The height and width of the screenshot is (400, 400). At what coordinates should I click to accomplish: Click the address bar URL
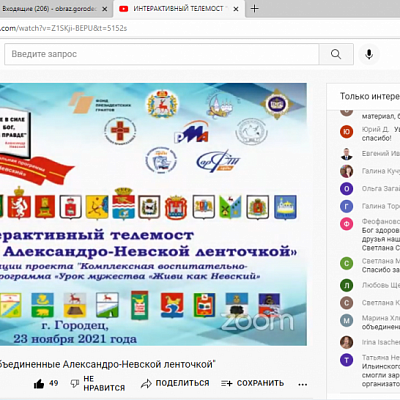[x=63, y=28]
